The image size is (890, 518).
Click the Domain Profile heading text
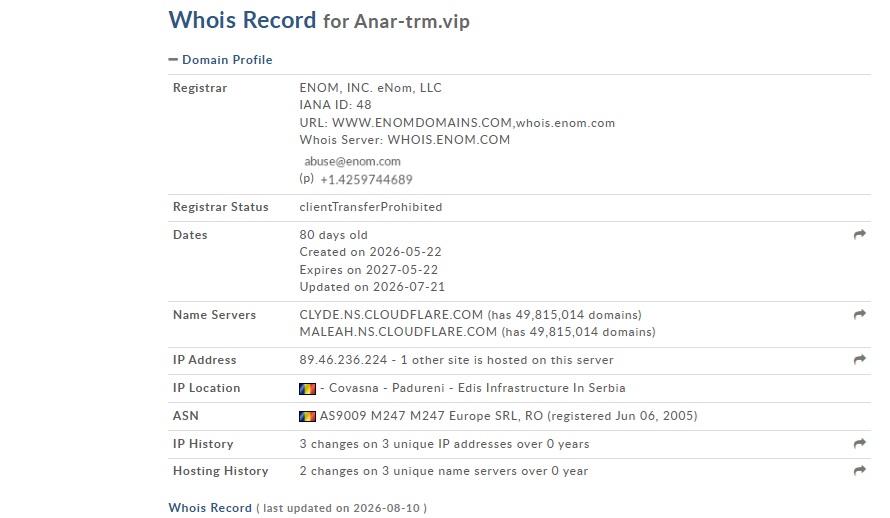click(227, 60)
